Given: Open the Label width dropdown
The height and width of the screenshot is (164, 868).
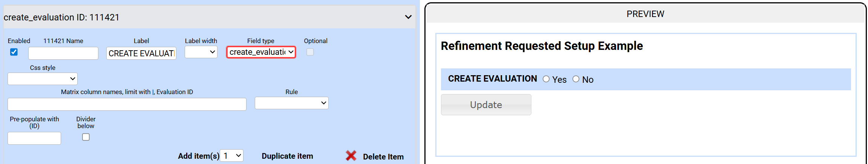Looking at the screenshot, I should click(201, 52).
